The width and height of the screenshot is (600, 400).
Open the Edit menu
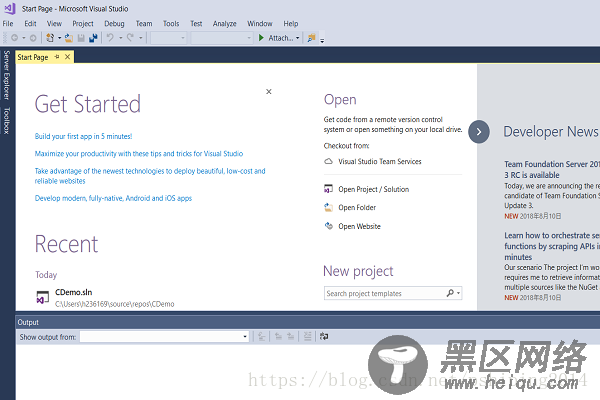point(30,24)
